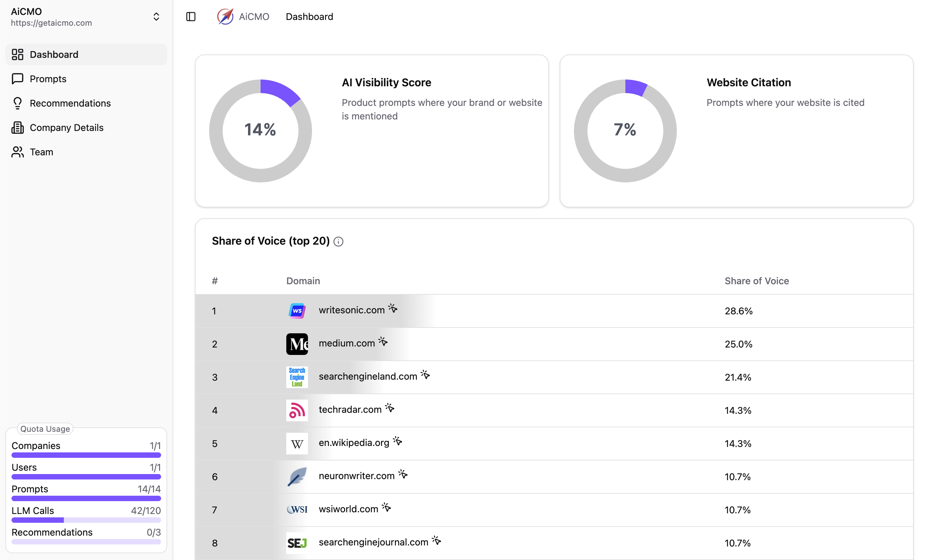Screen dimensions: 933x560
Task: Click the sparkle cursor icon beside searchengineland.com
Action: point(425,375)
